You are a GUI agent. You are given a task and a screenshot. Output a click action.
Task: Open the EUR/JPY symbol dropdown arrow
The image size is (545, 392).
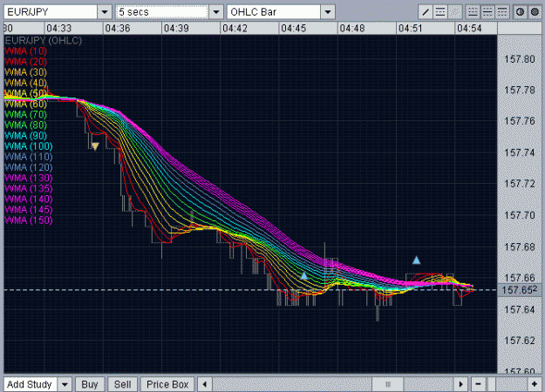point(105,12)
